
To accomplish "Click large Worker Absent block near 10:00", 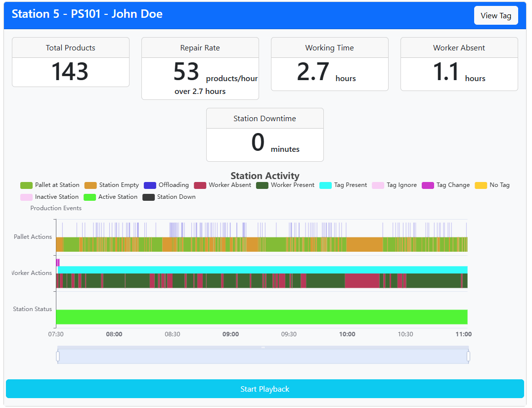I will (x=362, y=281).
